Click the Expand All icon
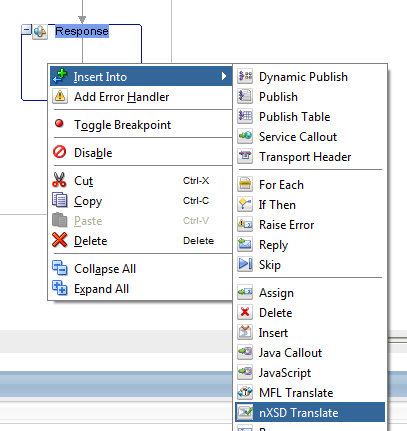The height and width of the screenshot is (431, 407). point(60,288)
